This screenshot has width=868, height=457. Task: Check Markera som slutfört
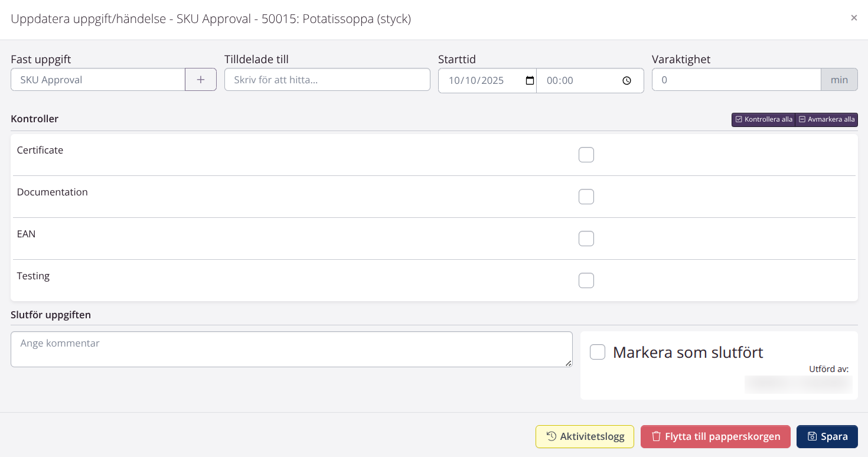tap(598, 352)
